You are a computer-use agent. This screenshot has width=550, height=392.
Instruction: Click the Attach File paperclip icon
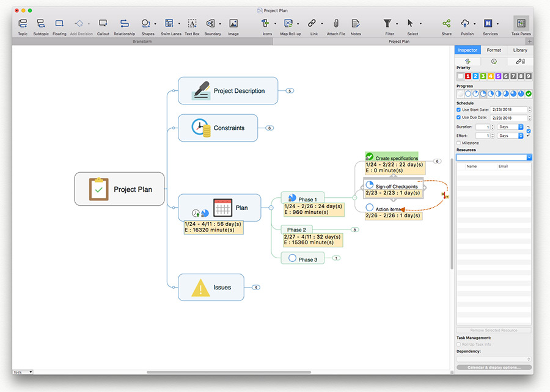point(335,23)
